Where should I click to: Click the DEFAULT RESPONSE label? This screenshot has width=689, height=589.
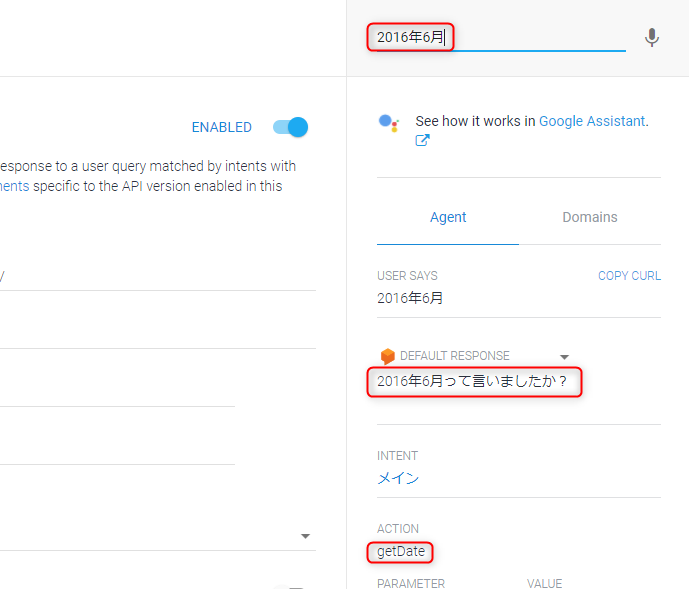(x=455, y=356)
